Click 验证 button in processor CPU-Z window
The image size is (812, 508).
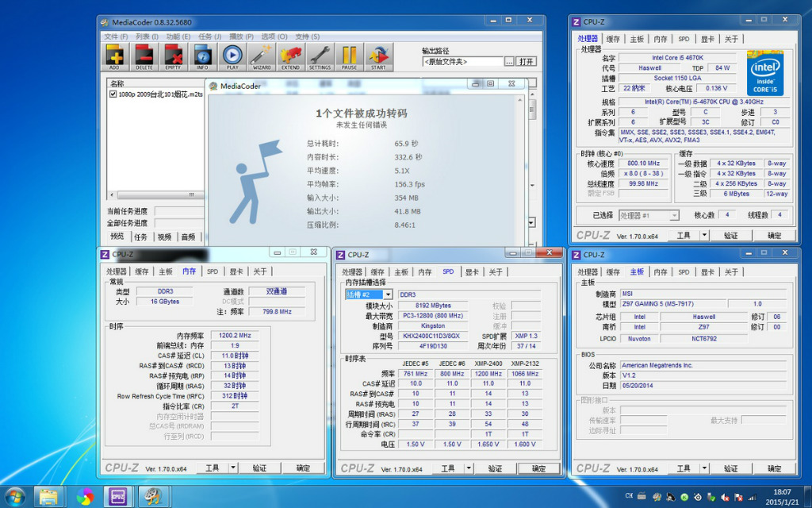click(730, 235)
